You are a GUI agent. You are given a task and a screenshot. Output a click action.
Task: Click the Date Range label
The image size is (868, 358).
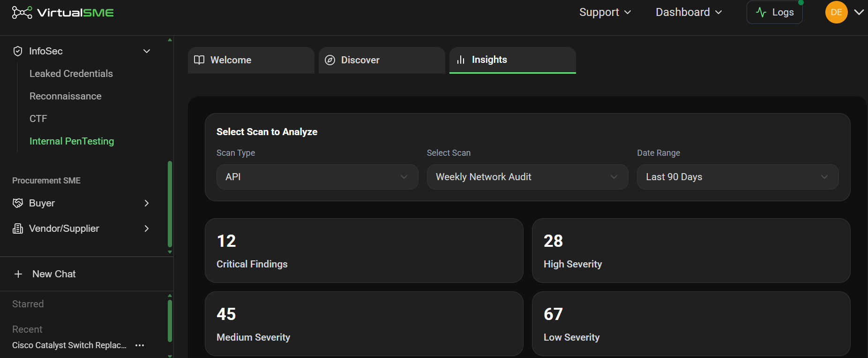coord(658,153)
